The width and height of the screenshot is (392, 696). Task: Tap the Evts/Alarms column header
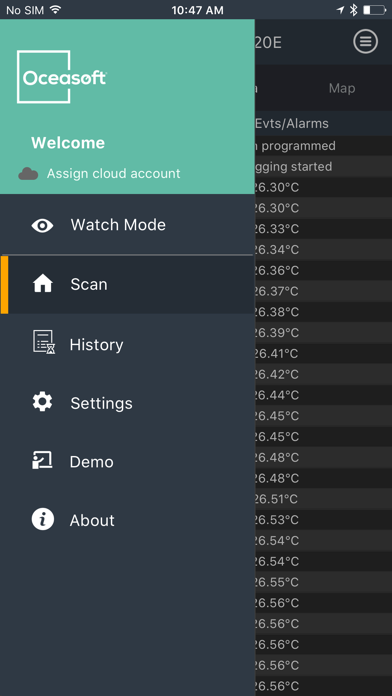point(292,123)
